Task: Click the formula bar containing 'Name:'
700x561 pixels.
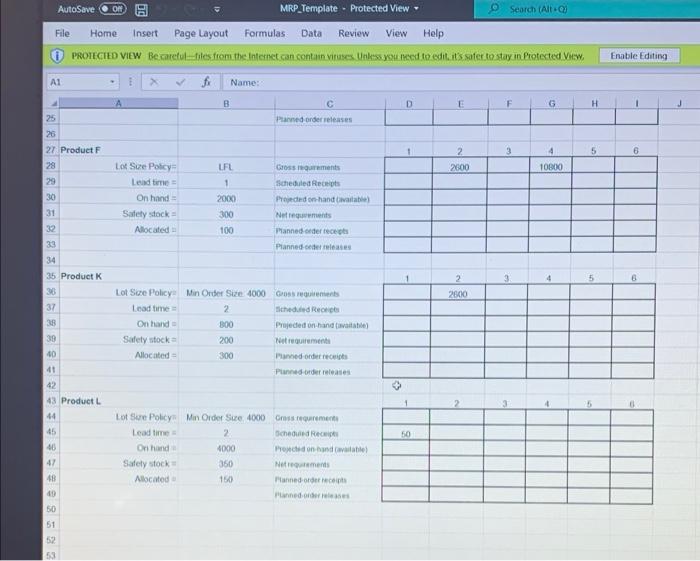Action: click(461, 83)
